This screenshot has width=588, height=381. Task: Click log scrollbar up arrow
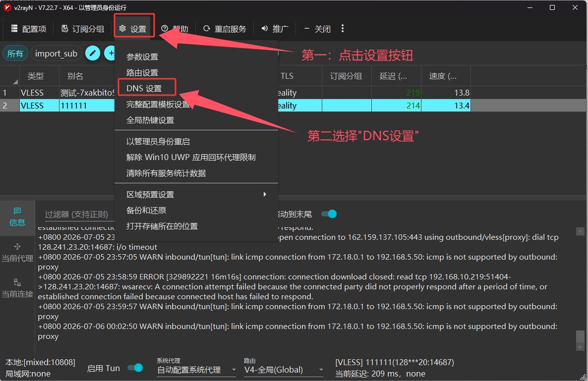click(x=580, y=231)
